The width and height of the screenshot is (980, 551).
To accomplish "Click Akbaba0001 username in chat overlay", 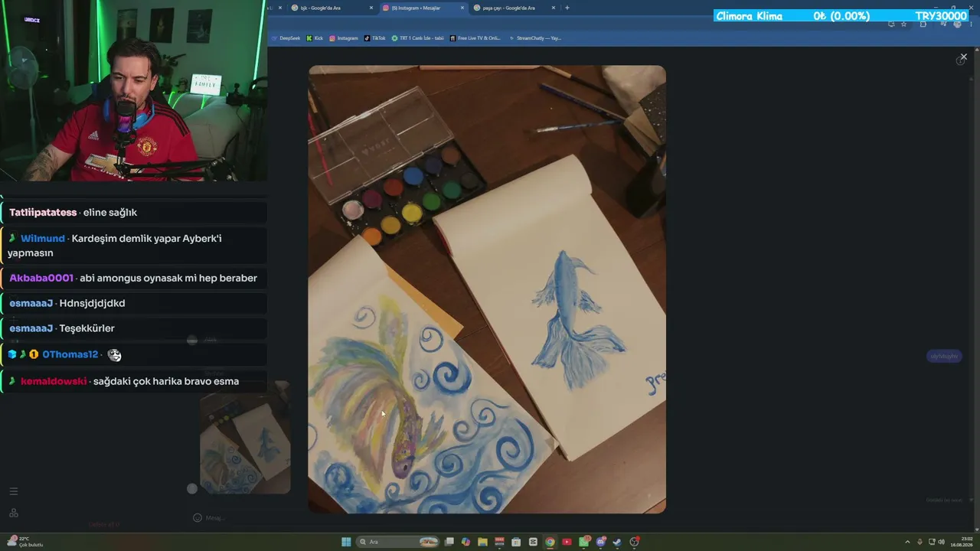I will tap(41, 278).
